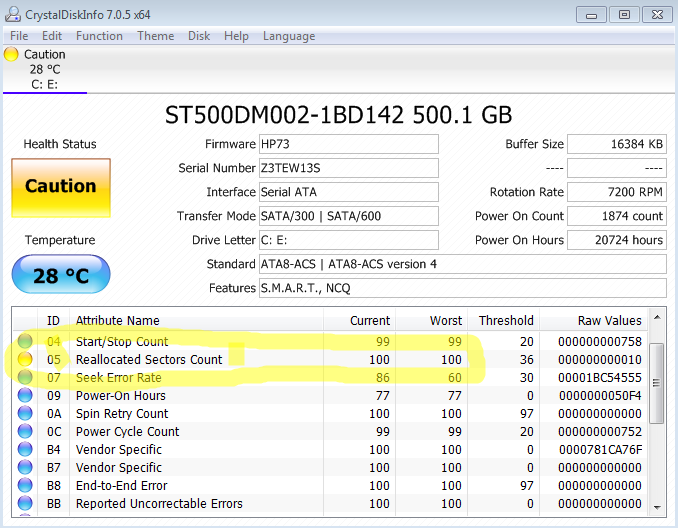Screen dimensions: 678x528
Task: Maximize the CrystalDiskInfo window
Action: click(x=624, y=15)
